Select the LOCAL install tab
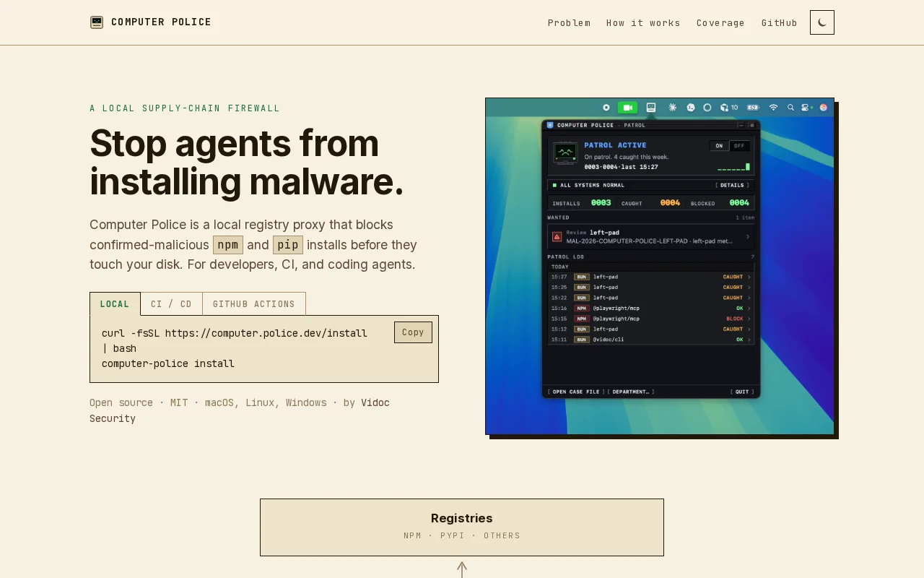 pos(115,304)
